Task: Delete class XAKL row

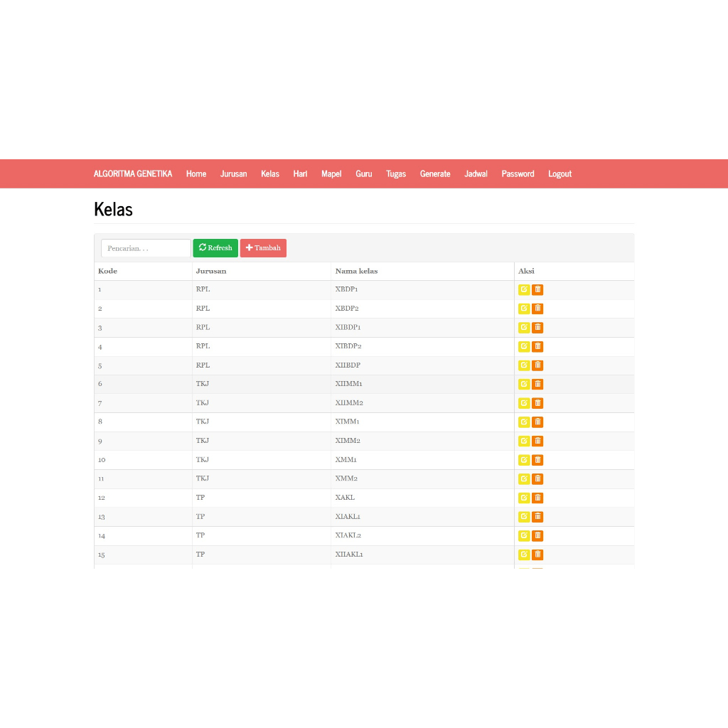Action: tap(537, 498)
